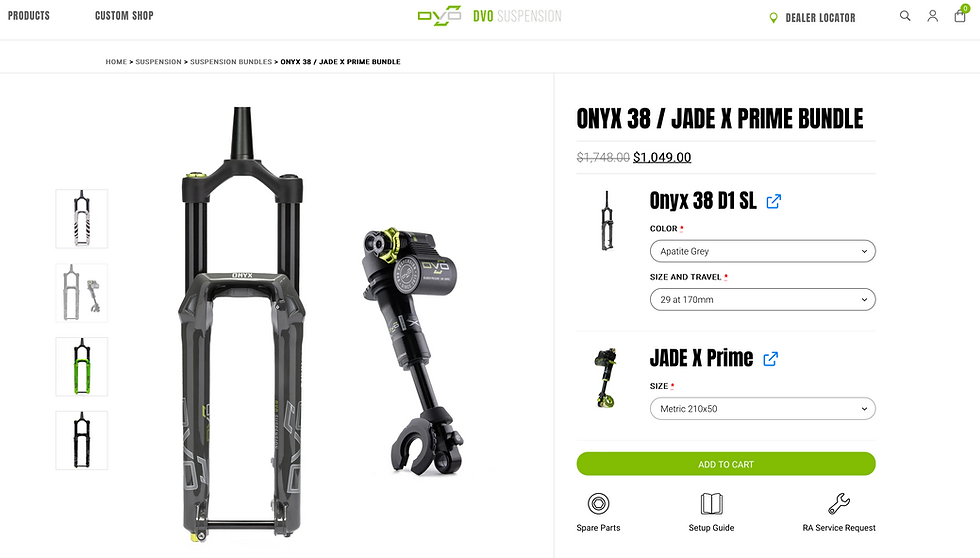Select the fork and shock thumbnail
980x558 pixels.
(82, 293)
